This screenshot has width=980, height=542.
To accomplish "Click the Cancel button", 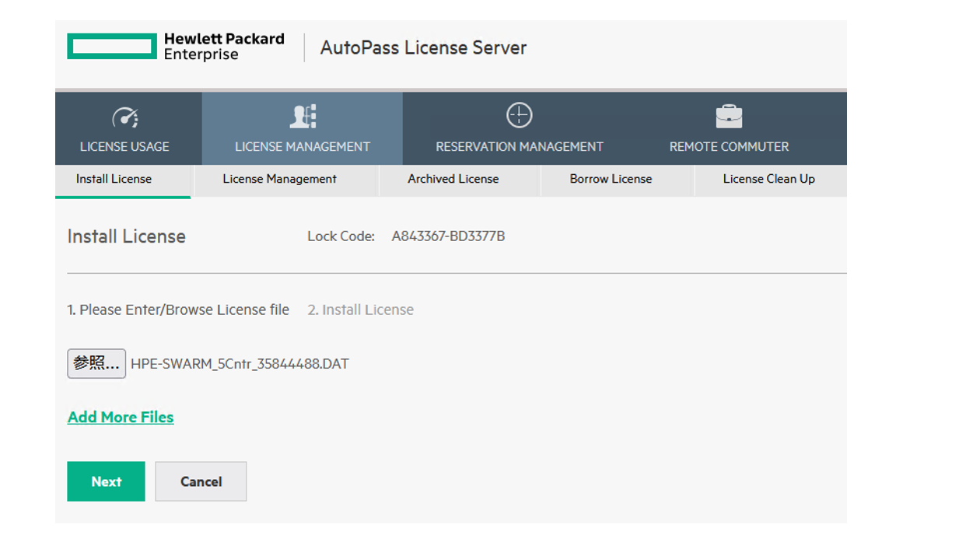I will tap(201, 481).
